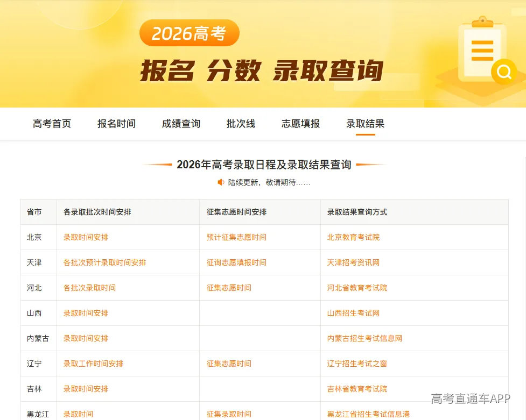Open 北京 录取时间安排 link
This screenshot has width=526, height=420.
[86, 237]
